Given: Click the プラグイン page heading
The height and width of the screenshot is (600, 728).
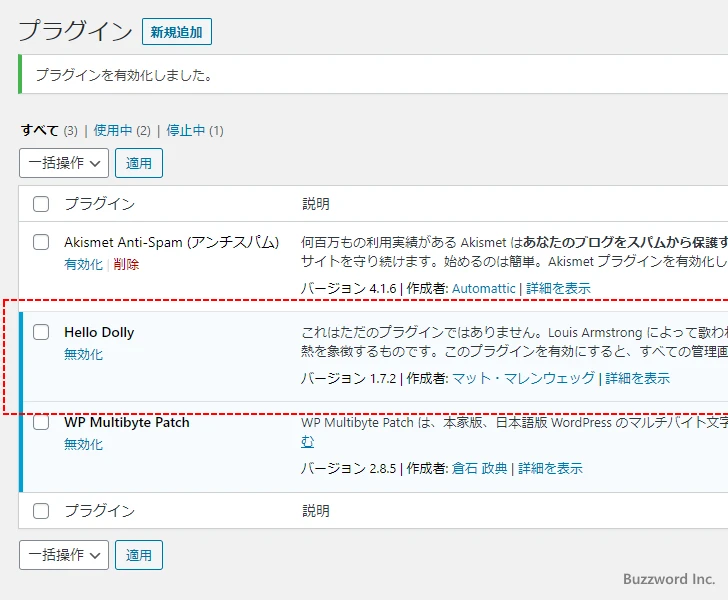Looking at the screenshot, I should coord(76,31).
